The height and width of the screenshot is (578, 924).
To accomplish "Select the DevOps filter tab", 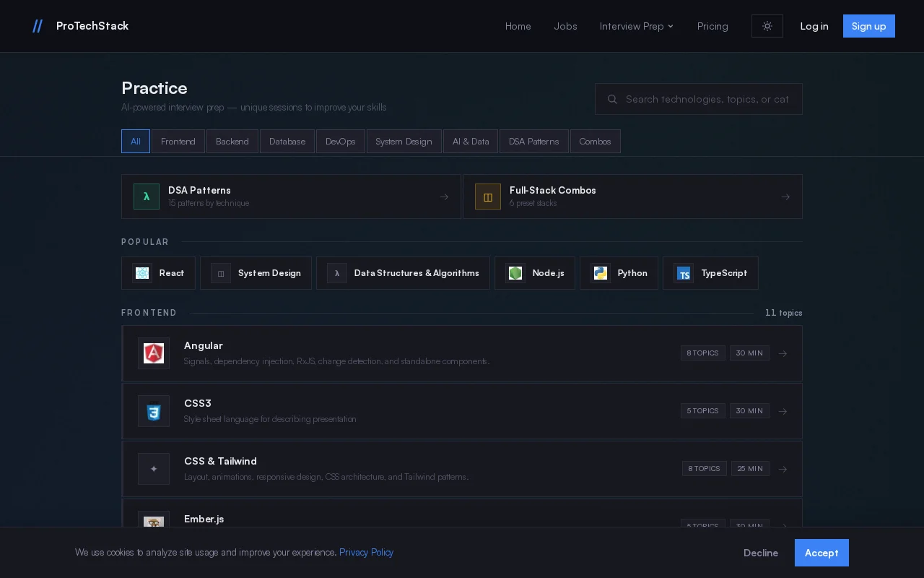I will (x=341, y=142).
